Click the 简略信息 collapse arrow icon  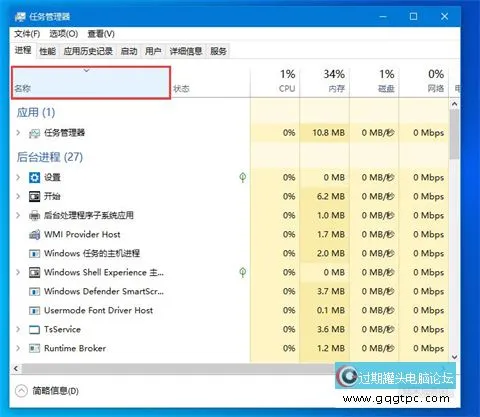point(21,391)
